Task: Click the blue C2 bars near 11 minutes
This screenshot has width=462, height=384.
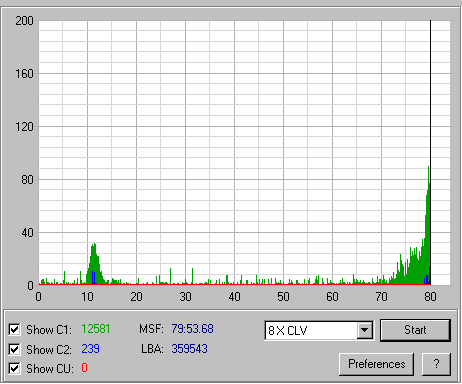Action: click(x=94, y=278)
